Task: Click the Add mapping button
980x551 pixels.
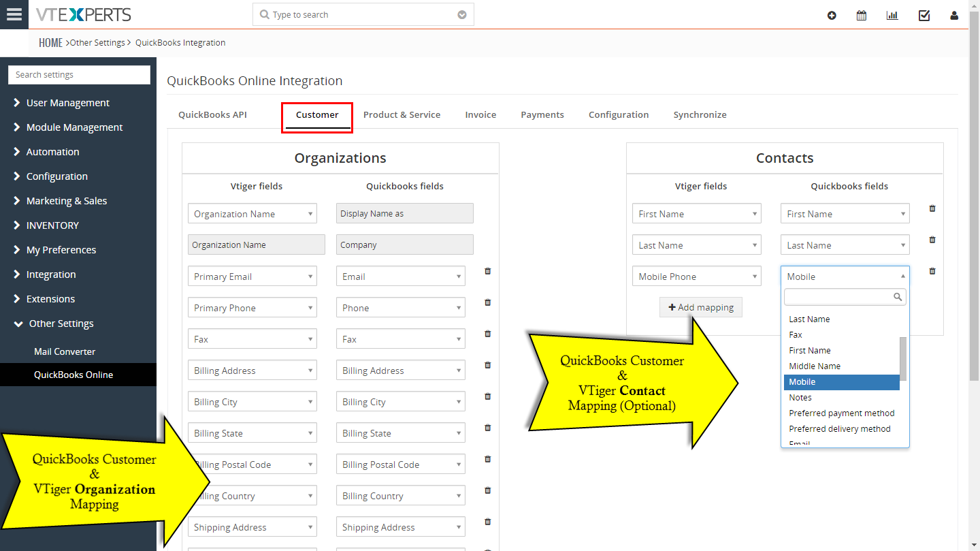Action: [x=701, y=307]
